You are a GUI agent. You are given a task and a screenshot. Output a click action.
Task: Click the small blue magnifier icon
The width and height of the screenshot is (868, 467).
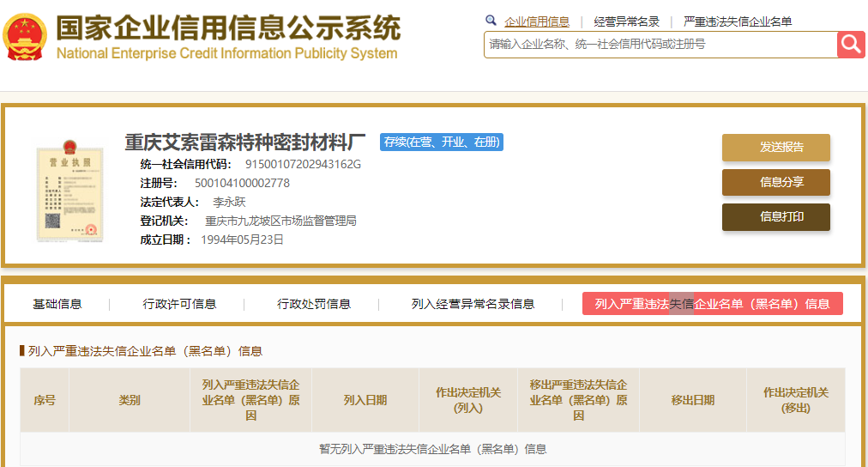coord(491,21)
